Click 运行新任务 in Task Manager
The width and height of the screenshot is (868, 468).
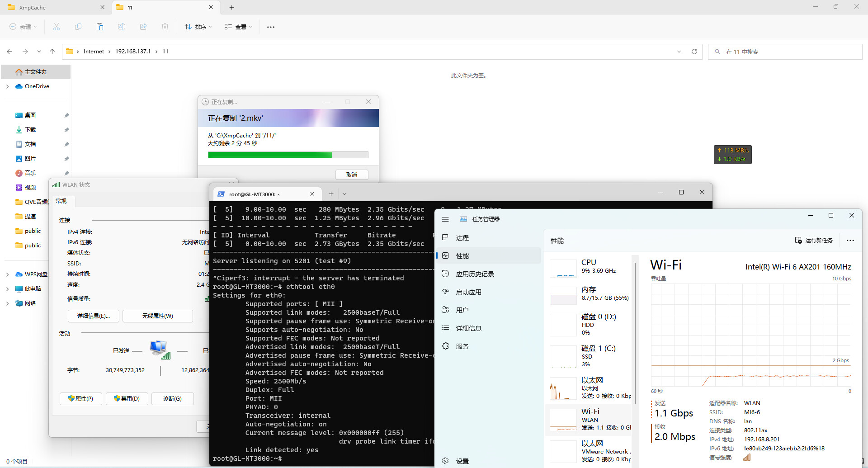pyautogui.click(x=814, y=241)
